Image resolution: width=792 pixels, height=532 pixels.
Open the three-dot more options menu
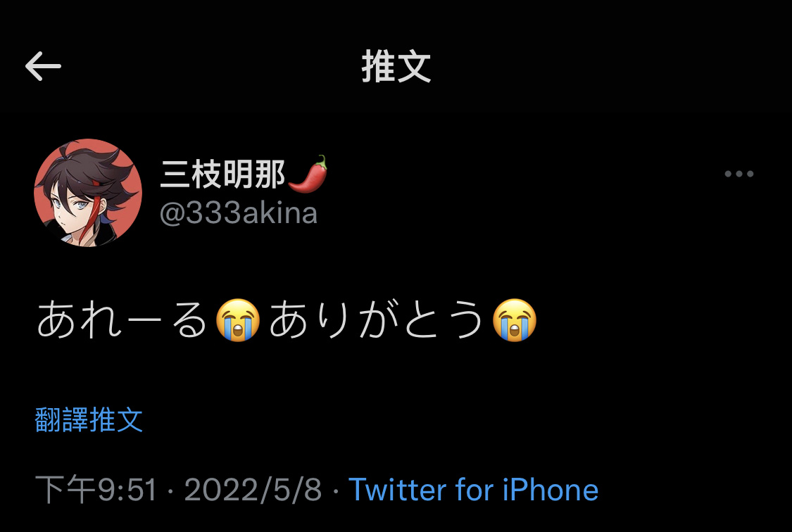click(739, 174)
